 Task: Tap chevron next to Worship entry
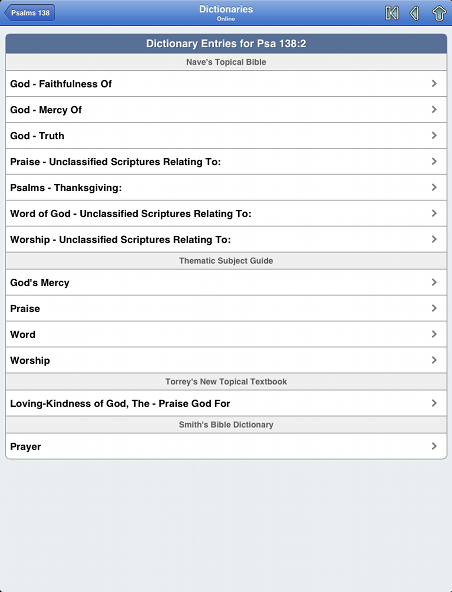[434, 360]
